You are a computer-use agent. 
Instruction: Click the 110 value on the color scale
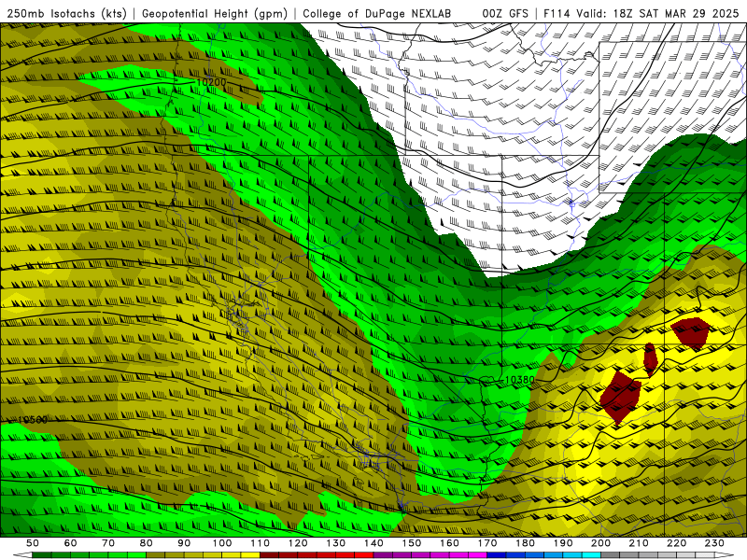261,543
